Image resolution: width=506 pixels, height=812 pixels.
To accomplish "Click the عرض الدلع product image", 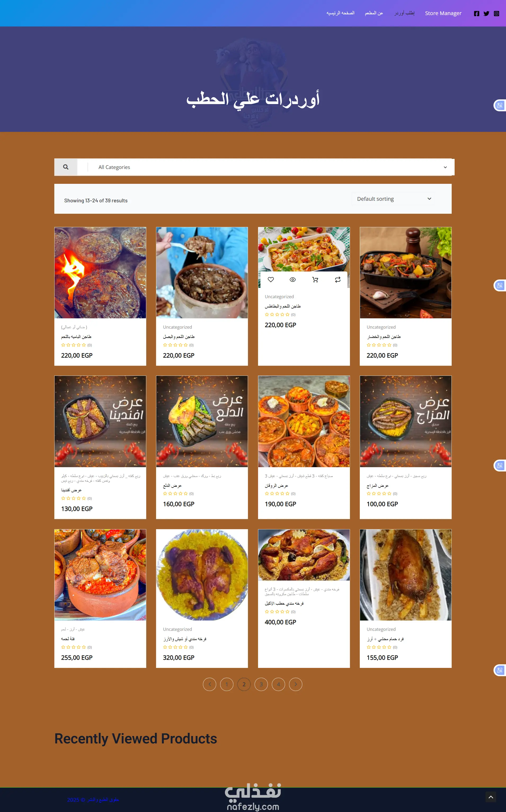I will click(202, 421).
